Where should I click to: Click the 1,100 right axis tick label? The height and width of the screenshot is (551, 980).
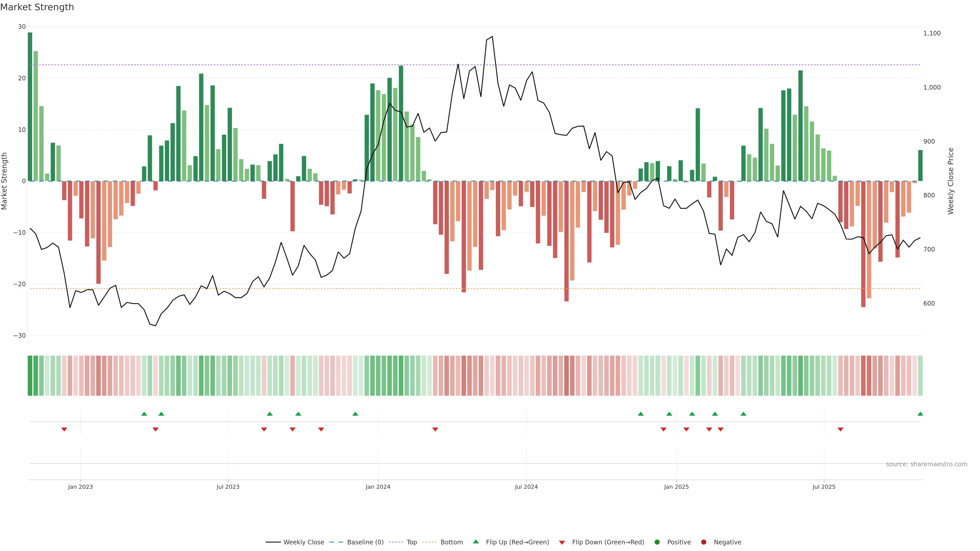click(x=932, y=33)
